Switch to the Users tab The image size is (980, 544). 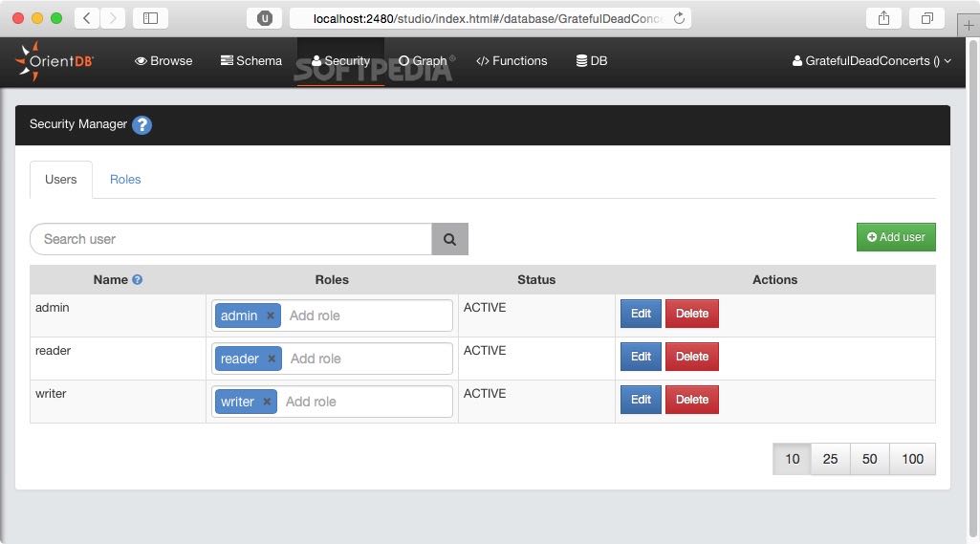pos(60,180)
